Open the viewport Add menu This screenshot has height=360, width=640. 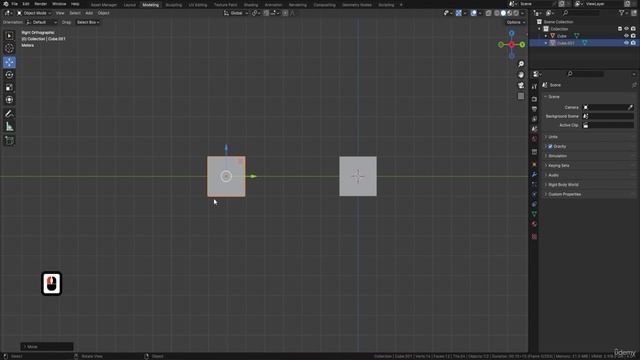coord(89,13)
